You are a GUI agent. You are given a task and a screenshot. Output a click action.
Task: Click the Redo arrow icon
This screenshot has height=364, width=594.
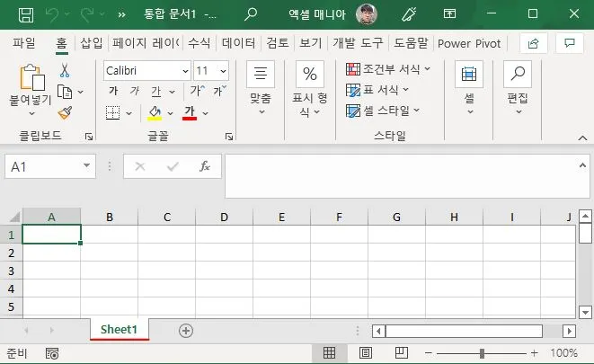pyautogui.click(x=87, y=14)
